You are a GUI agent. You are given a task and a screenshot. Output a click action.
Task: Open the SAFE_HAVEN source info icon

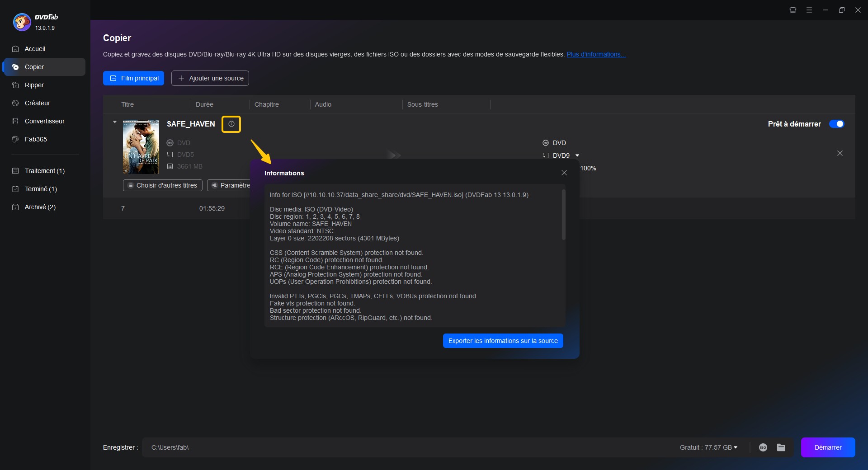231,124
